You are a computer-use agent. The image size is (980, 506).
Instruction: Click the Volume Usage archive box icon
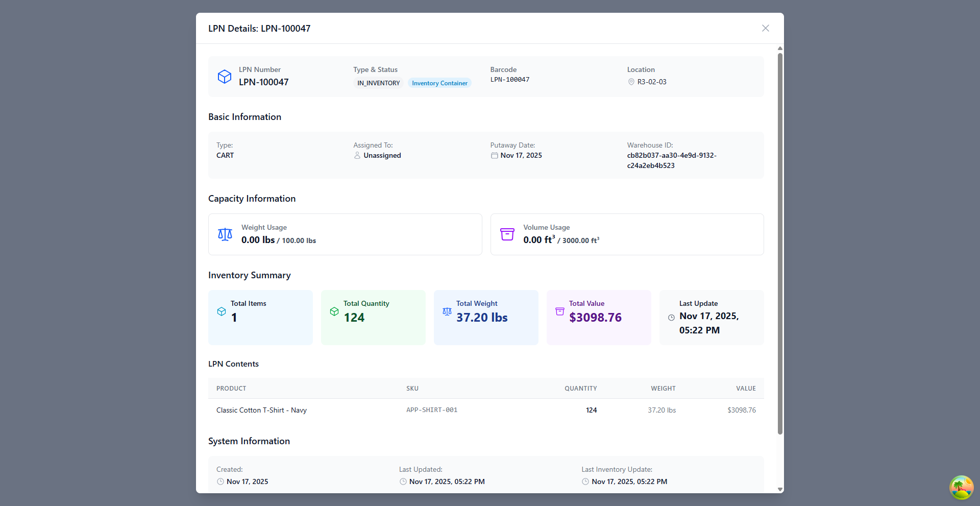[x=507, y=234]
